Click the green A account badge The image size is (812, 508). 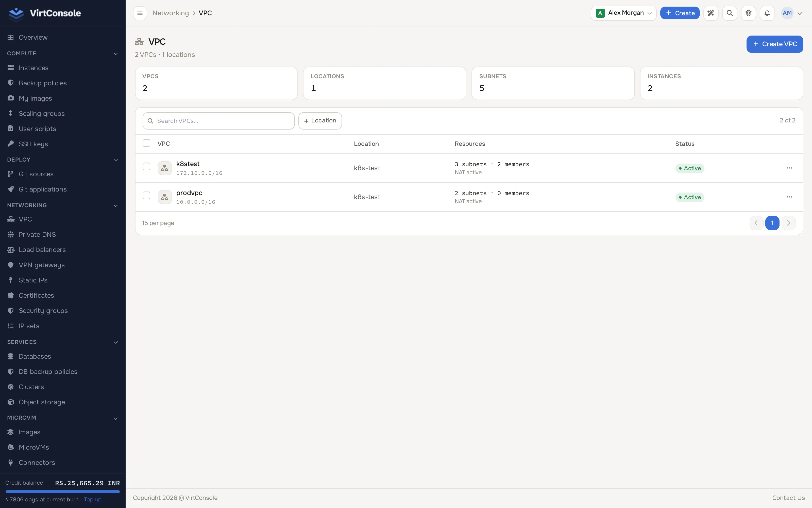tap(600, 13)
